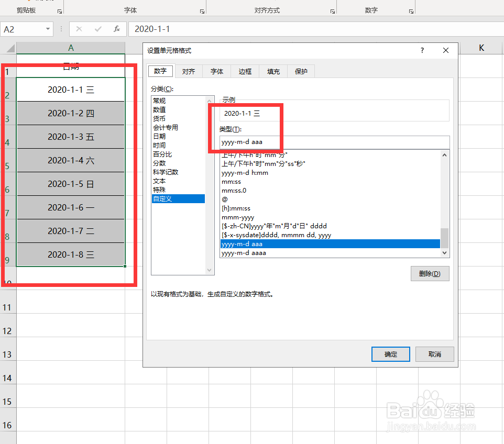Click the insert function fx icon
The width and height of the screenshot is (504, 444).
pos(117,29)
